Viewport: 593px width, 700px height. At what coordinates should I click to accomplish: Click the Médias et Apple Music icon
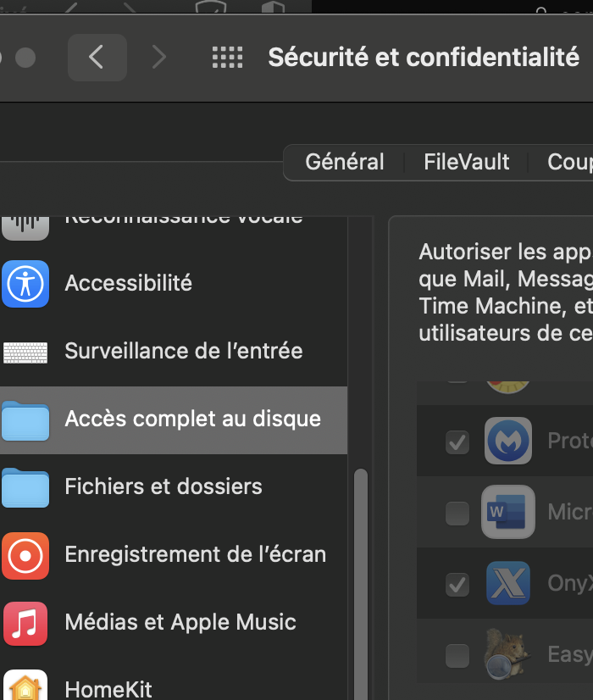(25, 623)
